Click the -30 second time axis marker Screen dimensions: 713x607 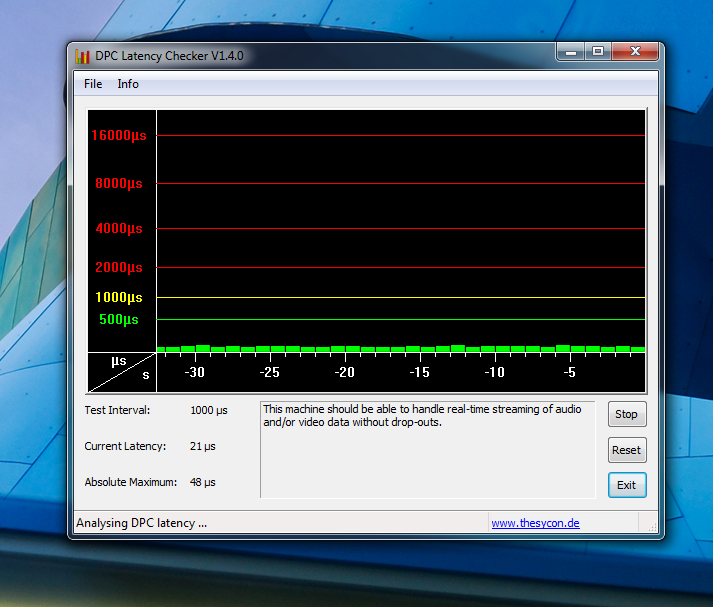click(194, 372)
